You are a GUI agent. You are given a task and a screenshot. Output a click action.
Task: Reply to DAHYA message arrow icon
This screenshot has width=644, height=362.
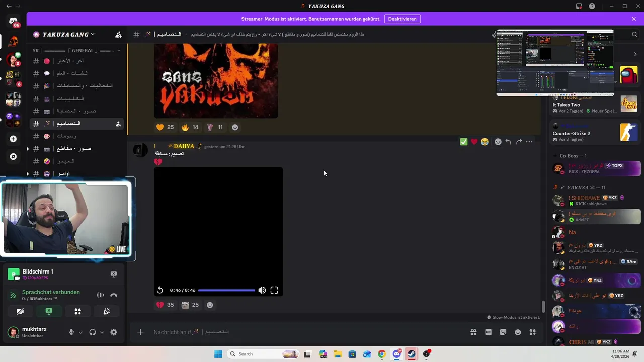pos(508,142)
